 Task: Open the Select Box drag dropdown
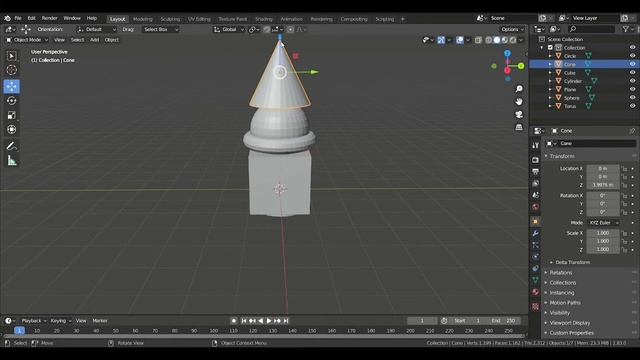click(161, 29)
